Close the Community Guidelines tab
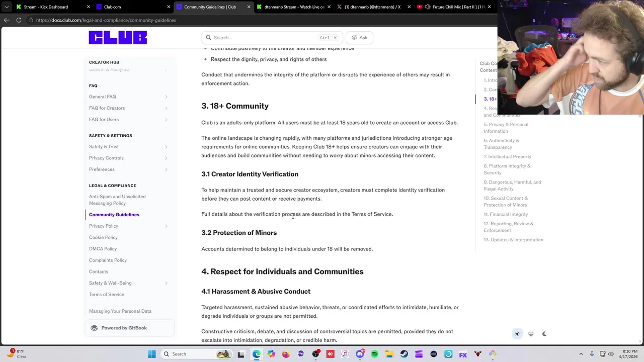The width and height of the screenshot is (644, 362). pos(249,7)
